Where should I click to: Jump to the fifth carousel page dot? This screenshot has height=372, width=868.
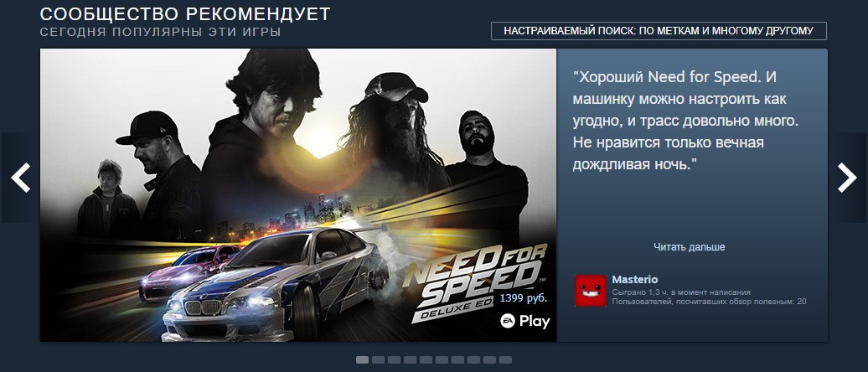coord(426,359)
